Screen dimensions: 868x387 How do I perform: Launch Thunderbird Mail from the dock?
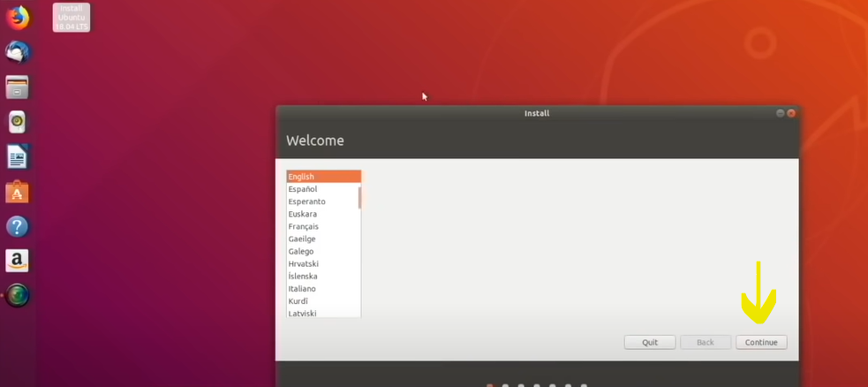point(18,53)
